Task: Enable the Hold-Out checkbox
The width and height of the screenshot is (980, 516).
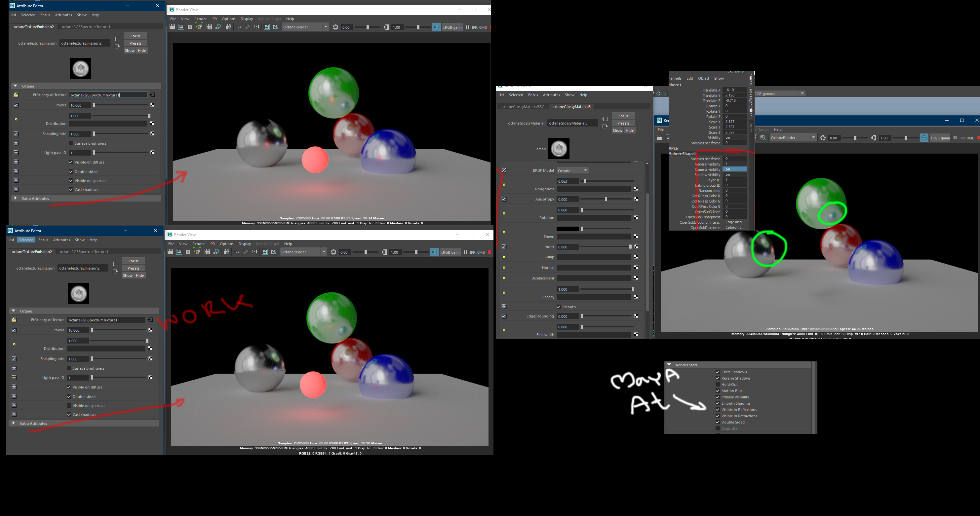Action: pos(718,385)
